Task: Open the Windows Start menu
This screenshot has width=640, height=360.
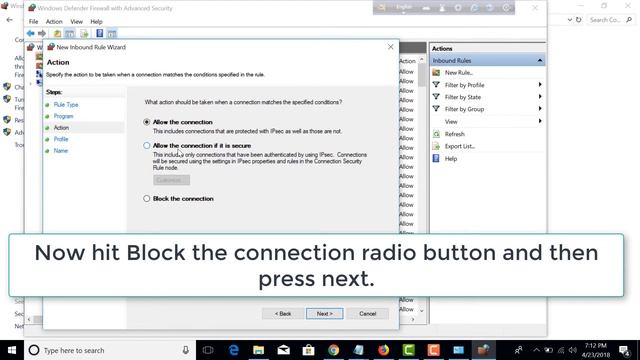Action: tap(12, 350)
